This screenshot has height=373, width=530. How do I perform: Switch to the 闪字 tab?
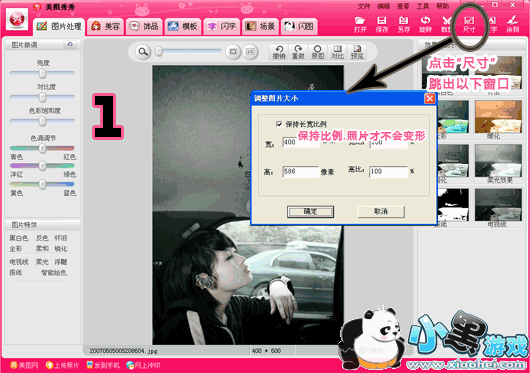tap(222, 27)
